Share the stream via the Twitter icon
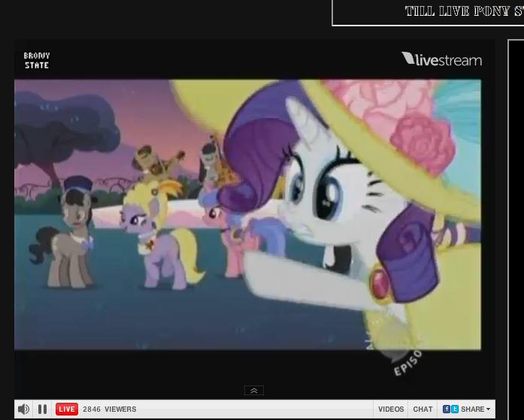Image resolution: width=524 pixels, height=420 pixels. [x=455, y=409]
